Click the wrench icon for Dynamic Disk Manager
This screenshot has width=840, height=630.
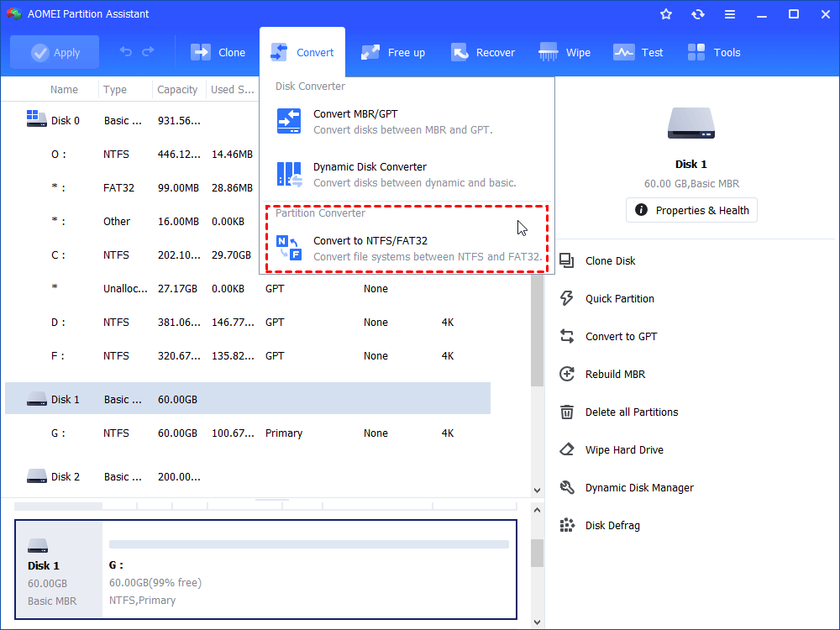coord(567,487)
